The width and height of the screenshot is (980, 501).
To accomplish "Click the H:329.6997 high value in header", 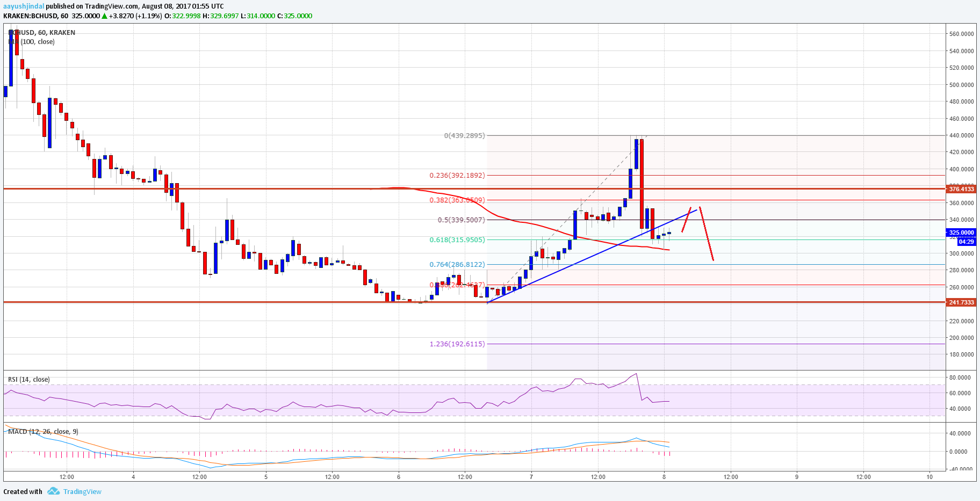I will coord(221,16).
